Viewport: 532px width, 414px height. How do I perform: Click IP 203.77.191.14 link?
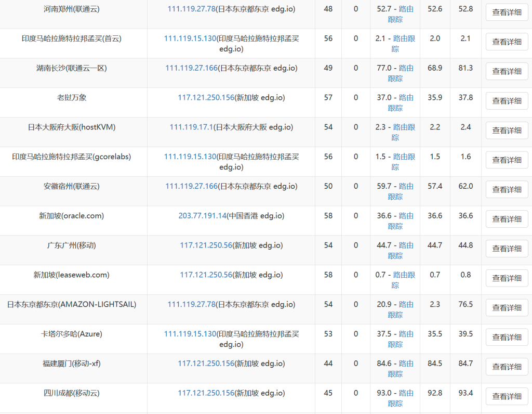click(203, 216)
